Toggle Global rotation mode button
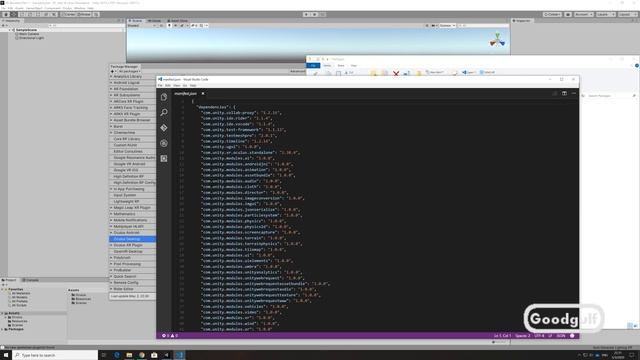 pyautogui.click(x=84, y=14)
